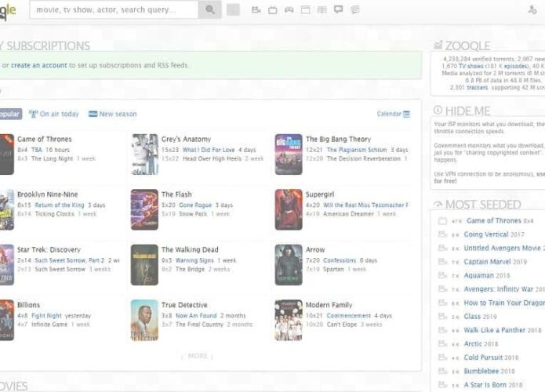The width and height of the screenshot is (545, 392).
Task: Open the TV shows link in Zooqle stats
Action: tap(471, 66)
